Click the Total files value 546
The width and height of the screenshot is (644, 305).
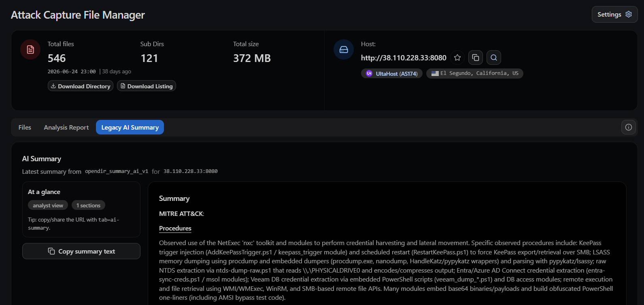57,58
